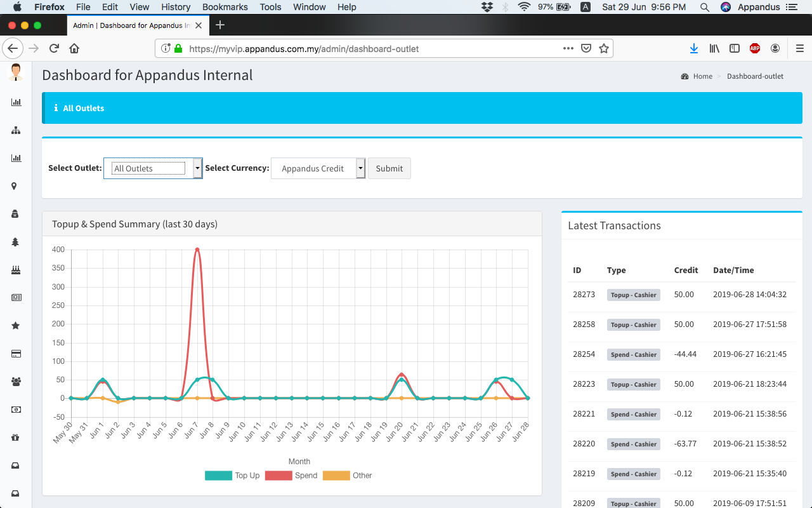Click the Date/Time column header

tap(733, 271)
